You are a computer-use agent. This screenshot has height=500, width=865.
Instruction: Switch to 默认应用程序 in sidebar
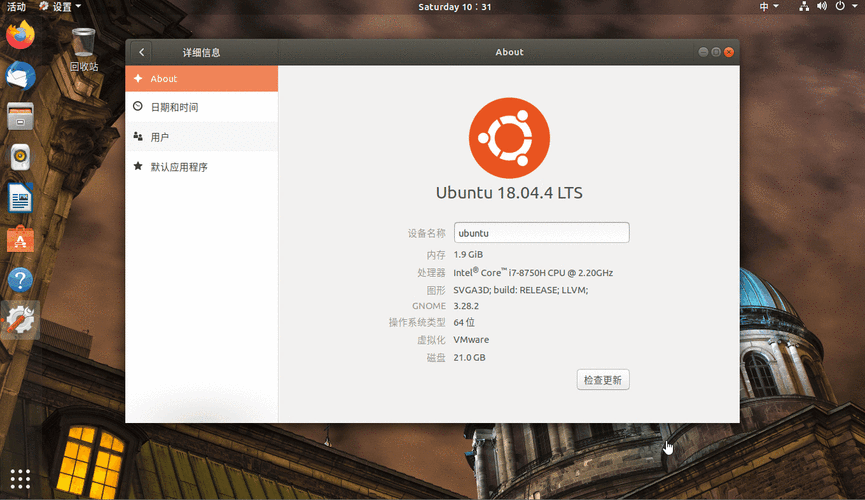pyautogui.click(x=179, y=167)
